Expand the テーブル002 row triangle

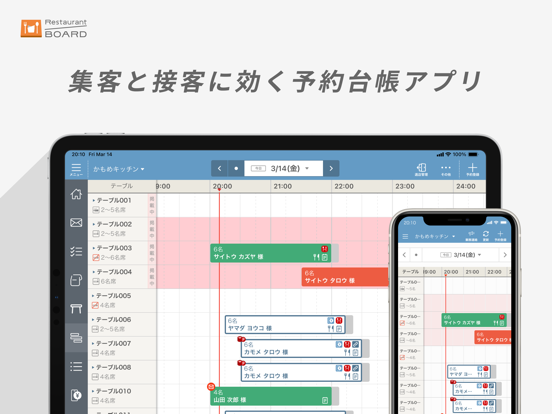[94, 224]
